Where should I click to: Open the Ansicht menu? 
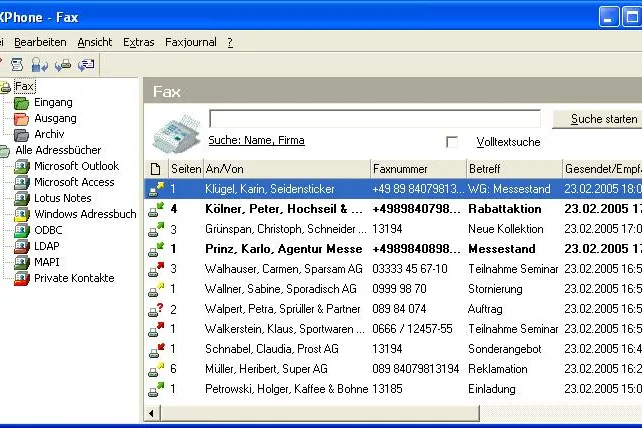[95, 42]
